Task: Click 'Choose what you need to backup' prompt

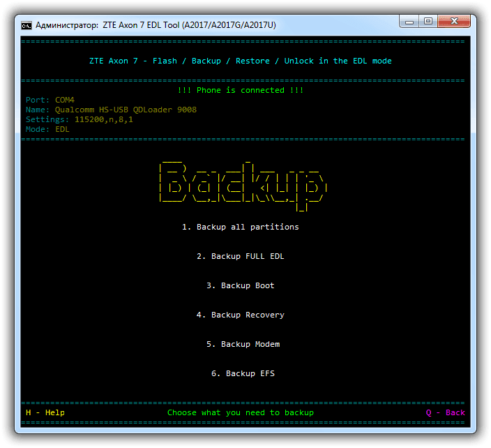Action: 240,412
